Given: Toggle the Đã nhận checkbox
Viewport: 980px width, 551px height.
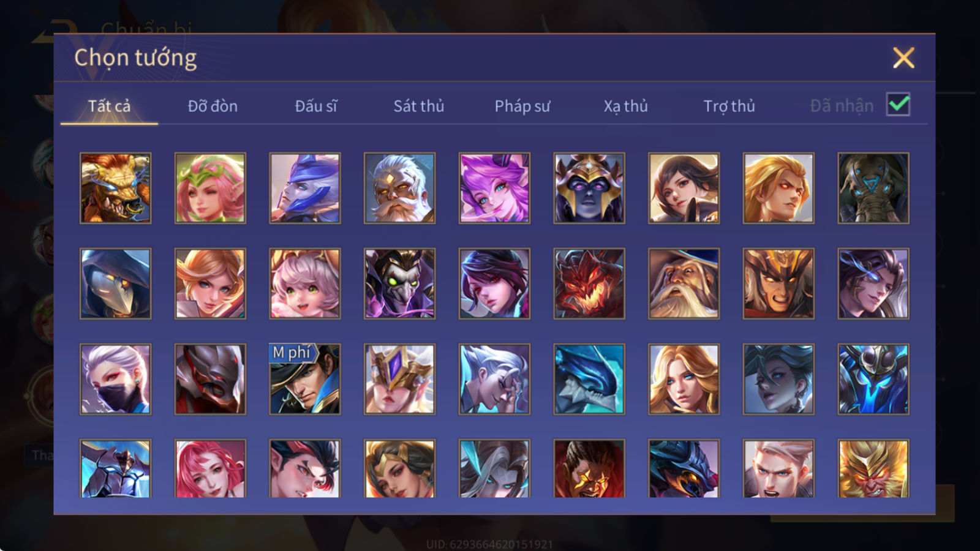Looking at the screenshot, I should point(898,105).
